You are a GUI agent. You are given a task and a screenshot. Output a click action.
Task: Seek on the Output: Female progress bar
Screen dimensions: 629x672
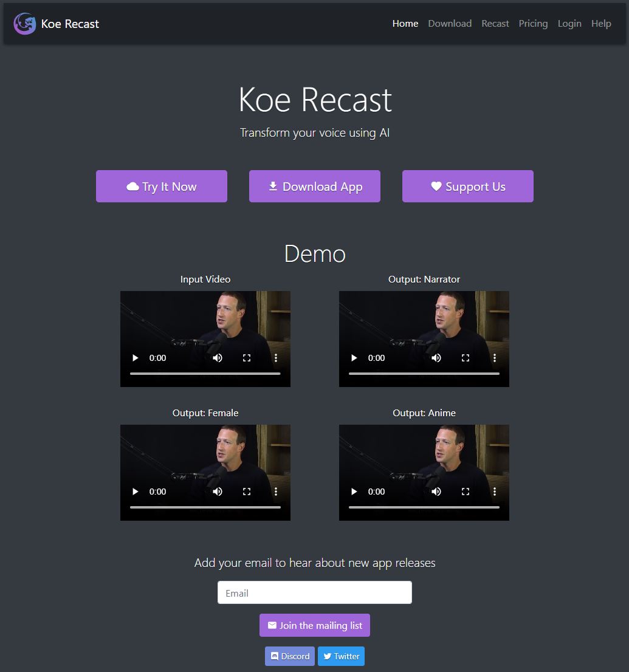205,507
